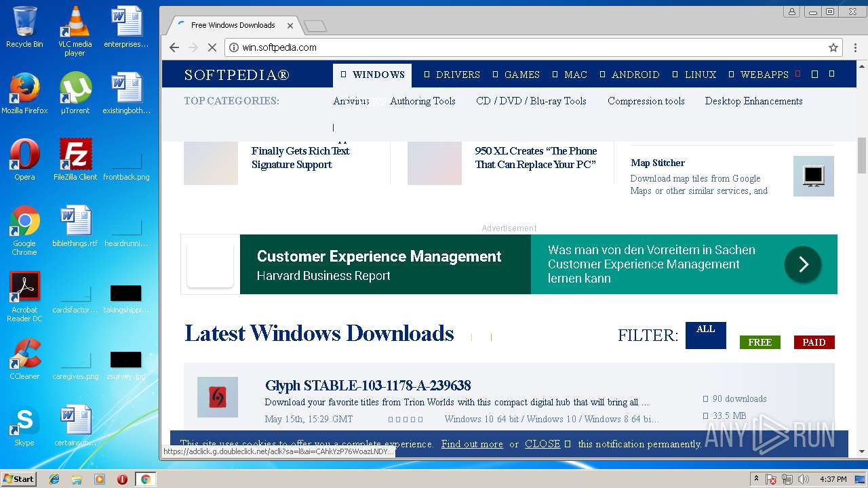
Task: Open the DRIVERS section
Action: [452, 75]
